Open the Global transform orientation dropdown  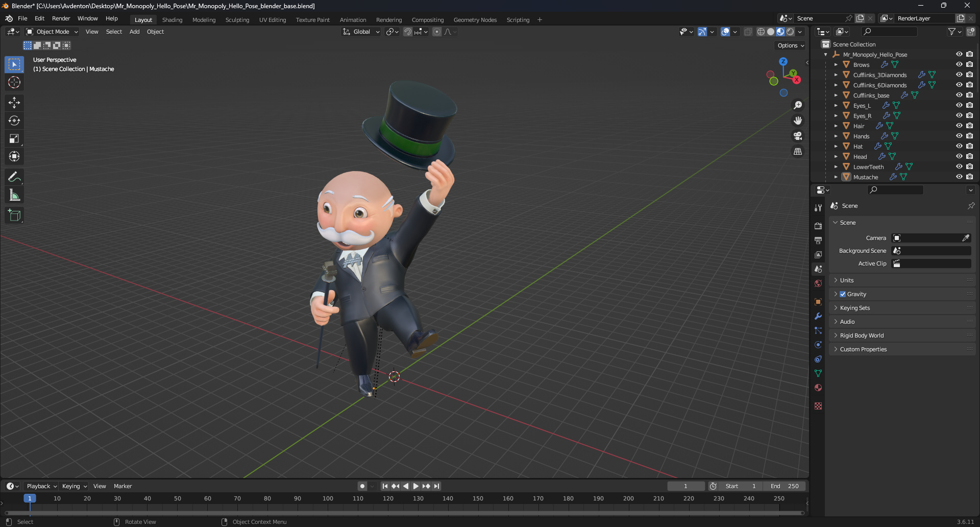361,32
